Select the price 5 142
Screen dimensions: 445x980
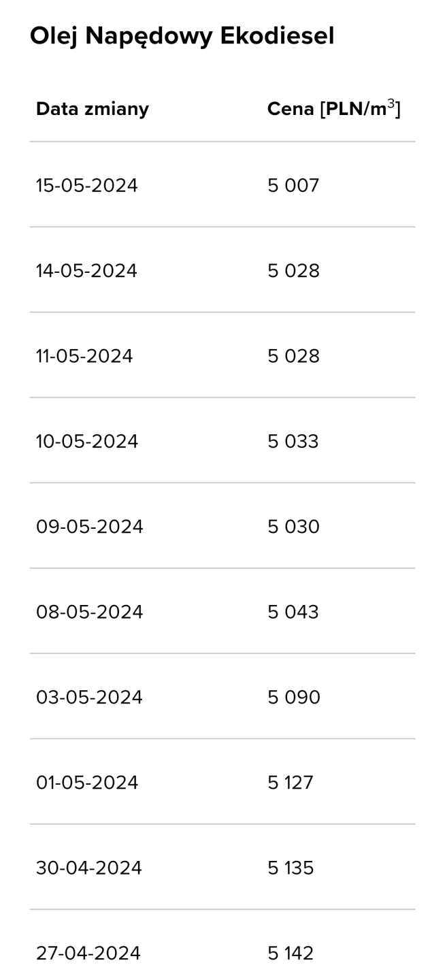[291, 953]
